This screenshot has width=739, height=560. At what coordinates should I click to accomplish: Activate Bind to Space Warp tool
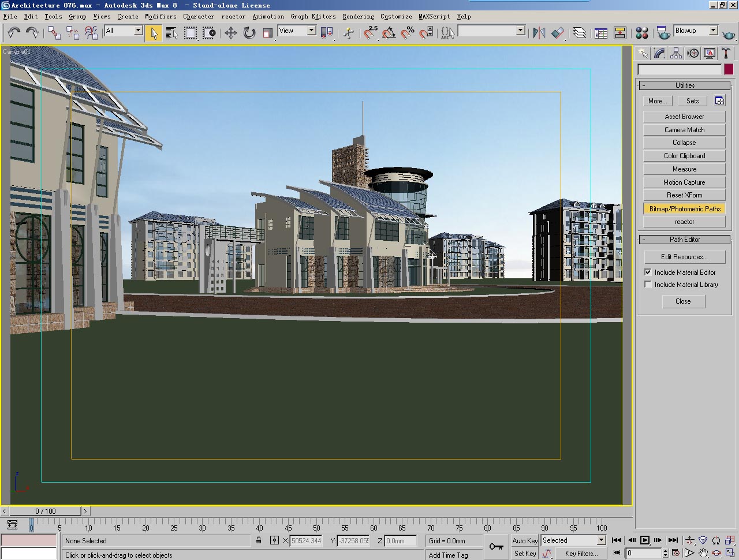[91, 32]
